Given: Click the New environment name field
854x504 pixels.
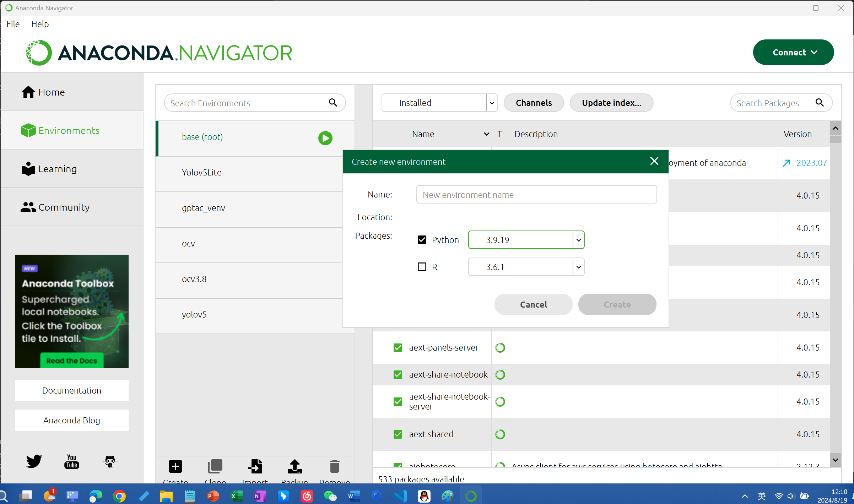Looking at the screenshot, I should [537, 195].
